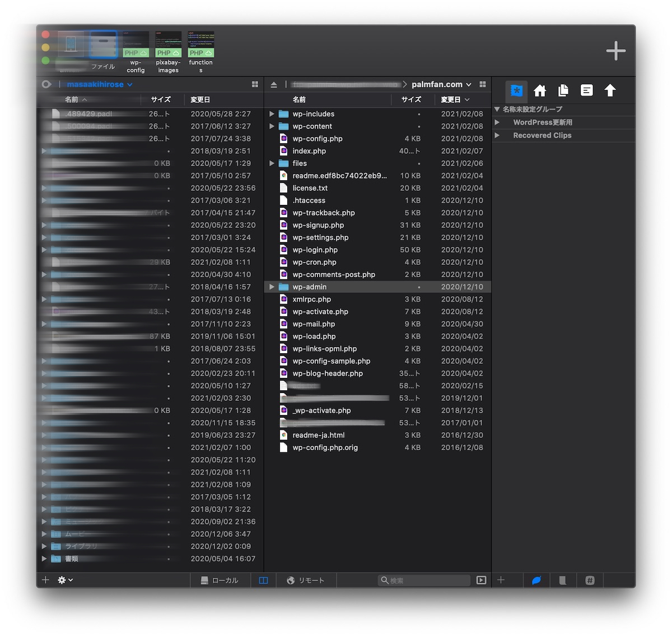Viewport: 672px width, 636px height.
Task: Click the 検索 search field
Action: [426, 581]
